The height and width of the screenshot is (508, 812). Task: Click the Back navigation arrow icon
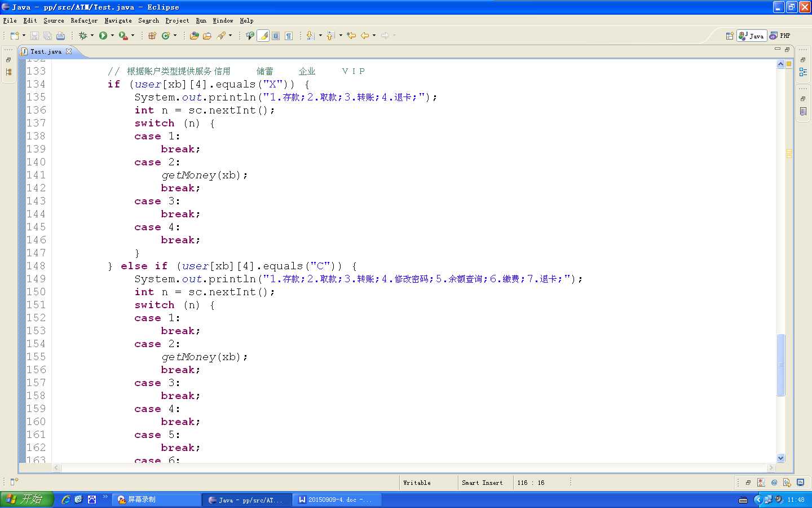point(365,36)
